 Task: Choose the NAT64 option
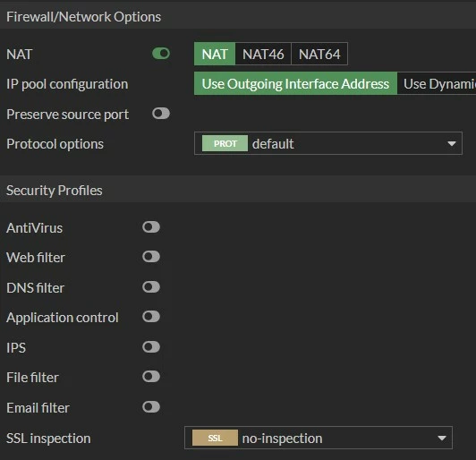319,54
